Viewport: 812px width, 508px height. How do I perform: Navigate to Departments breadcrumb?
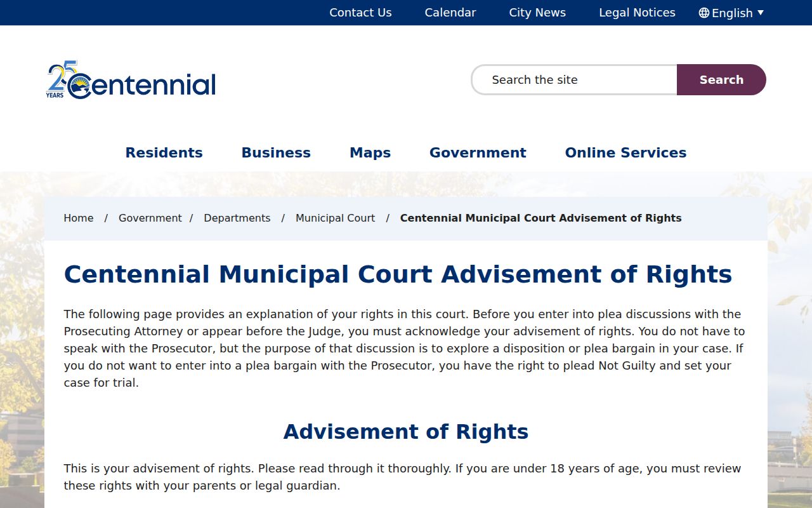tap(237, 218)
